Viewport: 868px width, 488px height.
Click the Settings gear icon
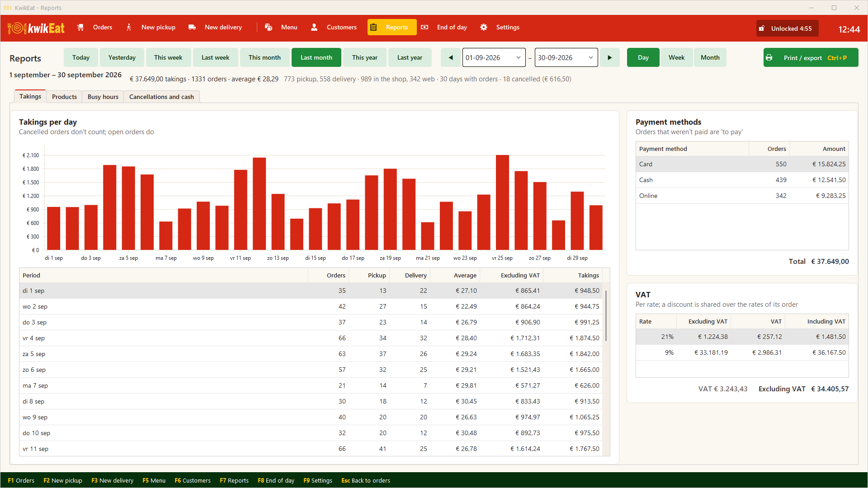(484, 27)
